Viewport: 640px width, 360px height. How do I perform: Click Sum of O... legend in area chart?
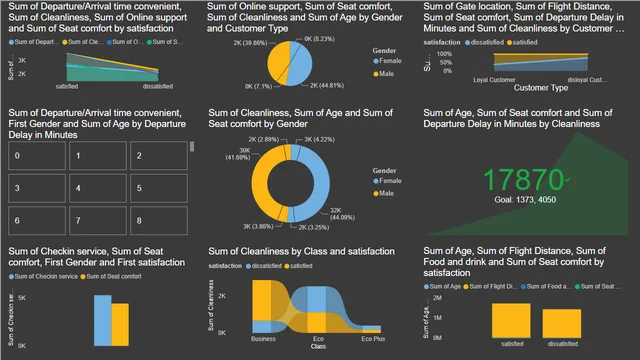[x=125, y=42]
